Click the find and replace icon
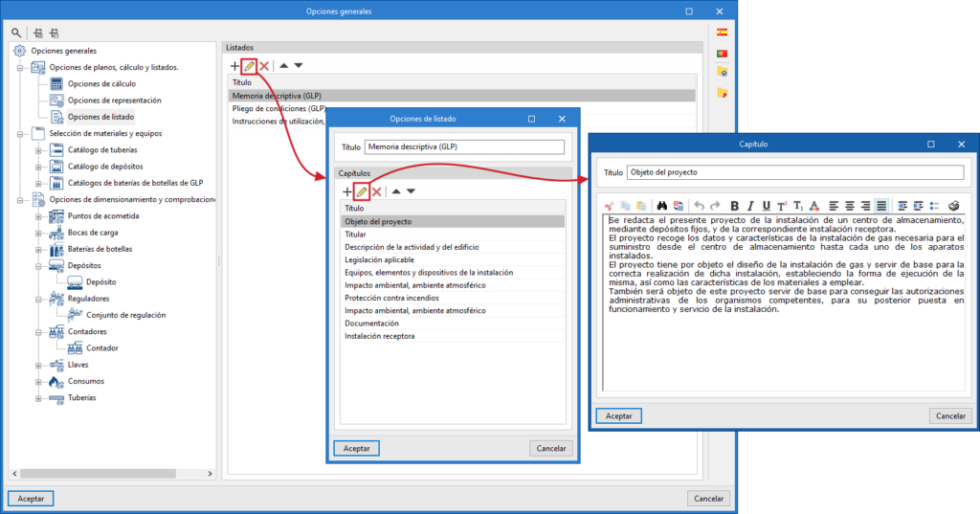The width and height of the screenshot is (980, 514). (679, 206)
